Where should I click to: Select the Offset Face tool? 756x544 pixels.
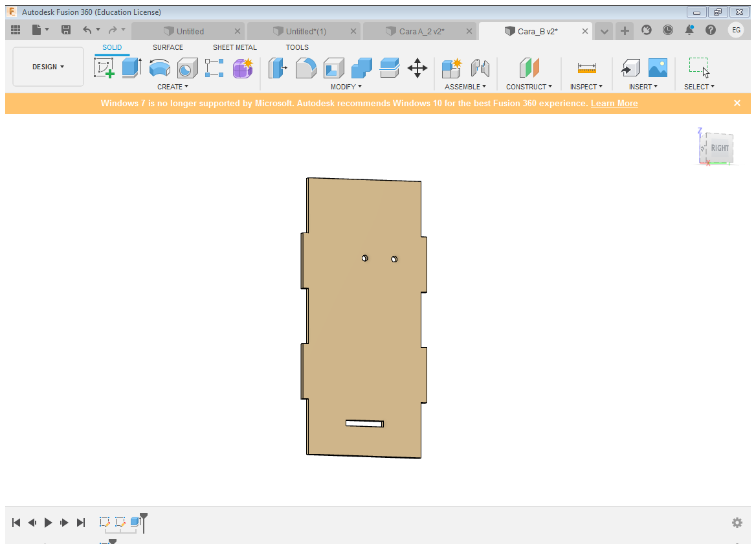[390, 68]
